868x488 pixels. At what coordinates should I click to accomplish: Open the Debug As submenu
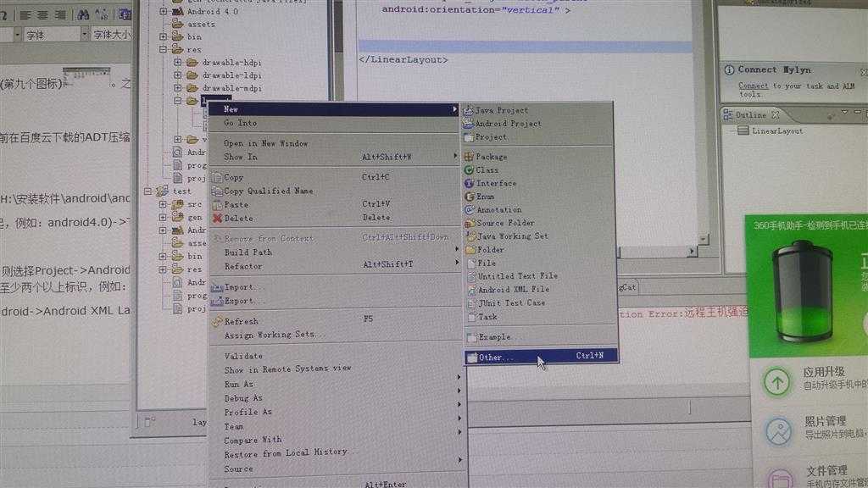(335, 398)
